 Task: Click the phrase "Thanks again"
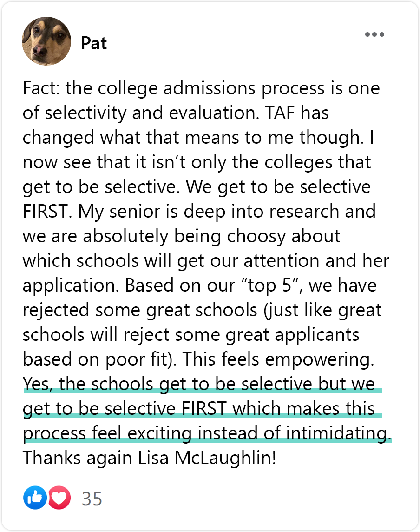pos(77,458)
